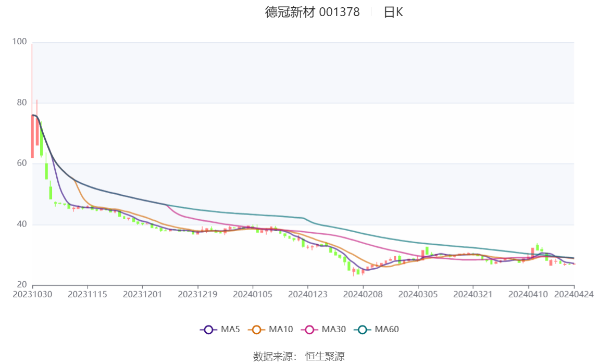The height and width of the screenshot is (364, 598).
Task: Click the x-axis date label 20231219
Action: [197, 295]
